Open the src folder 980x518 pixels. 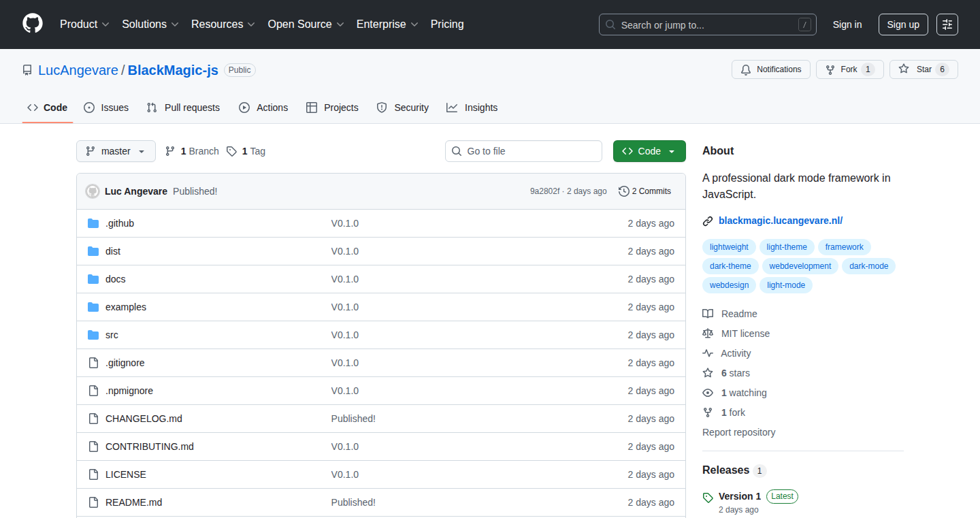click(112, 335)
